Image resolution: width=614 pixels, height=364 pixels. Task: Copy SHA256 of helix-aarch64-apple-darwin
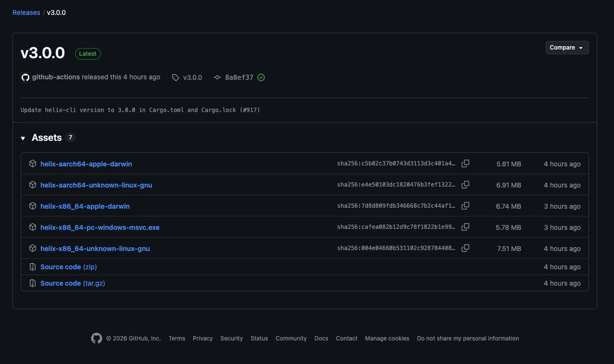click(x=465, y=164)
